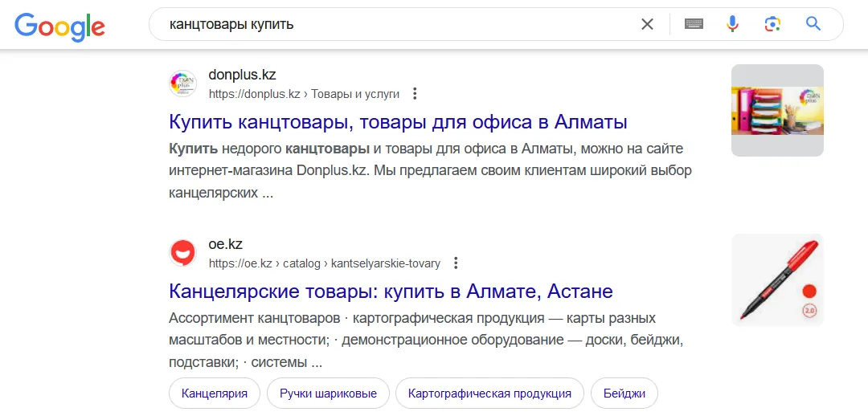868x420 pixels.
Task: Open the three-dot menu for oe.kz result
Action: (x=456, y=263)
